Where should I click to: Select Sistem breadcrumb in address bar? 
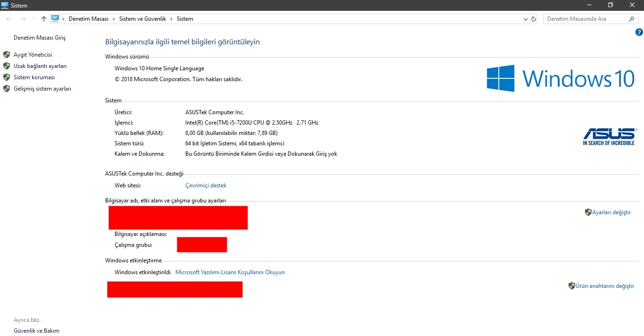click(x=185, y=19)
